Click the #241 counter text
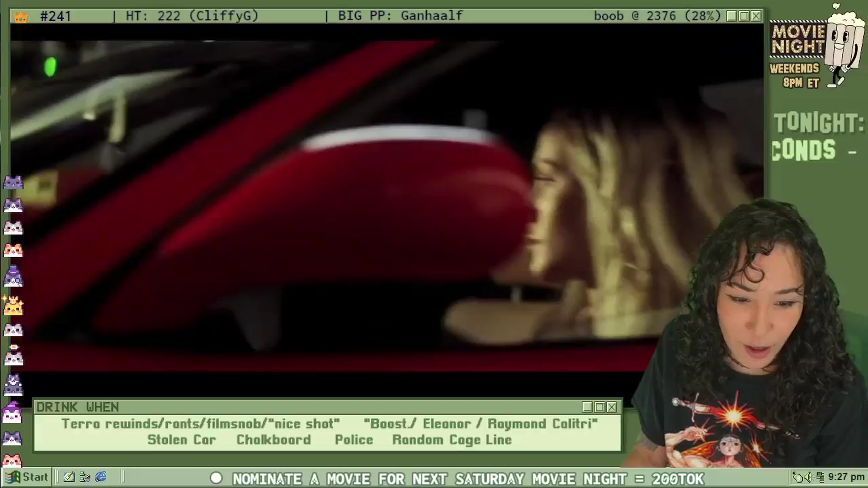Screen dimensions: 868x488 point(55,16)
